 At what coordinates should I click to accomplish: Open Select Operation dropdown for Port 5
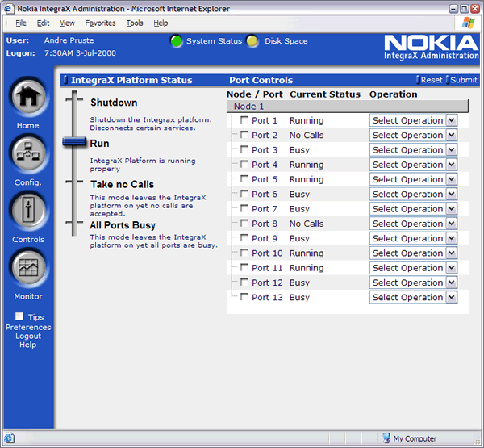[x=413, y=179]
